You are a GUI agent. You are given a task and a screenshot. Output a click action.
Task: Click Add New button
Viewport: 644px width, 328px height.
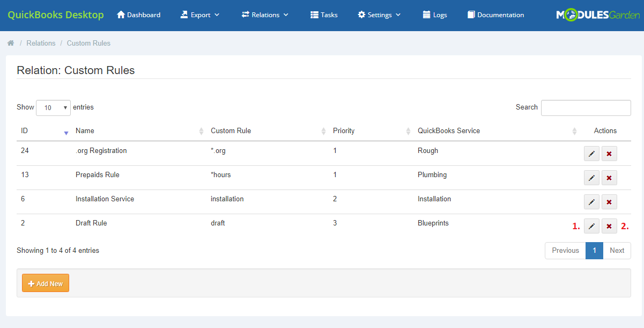pos(46,283)
